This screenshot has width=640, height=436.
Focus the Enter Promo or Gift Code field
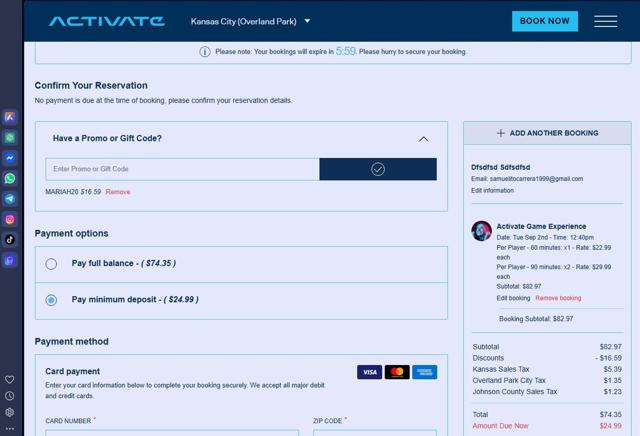click(x=182, y=169)
